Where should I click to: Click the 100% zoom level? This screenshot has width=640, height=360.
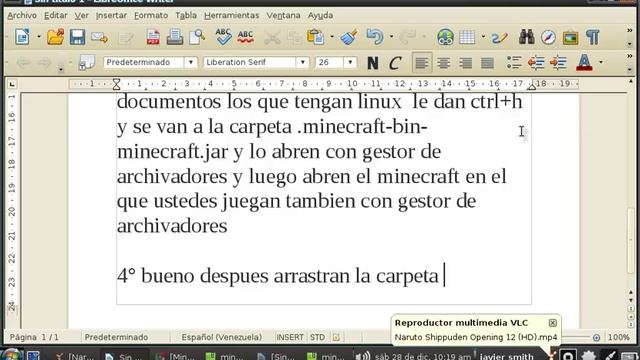point(618,338)
